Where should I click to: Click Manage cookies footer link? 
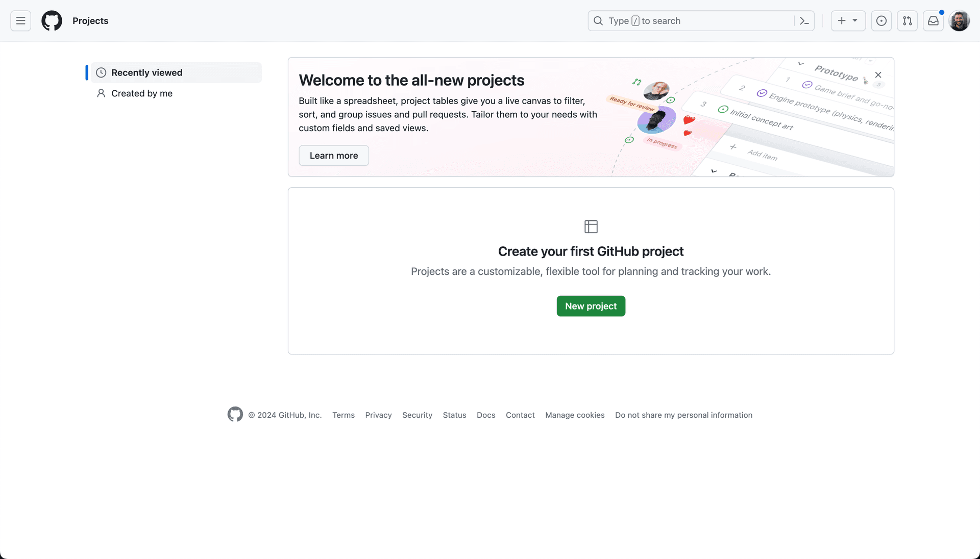pyautogui.click(x=575, y=414)
